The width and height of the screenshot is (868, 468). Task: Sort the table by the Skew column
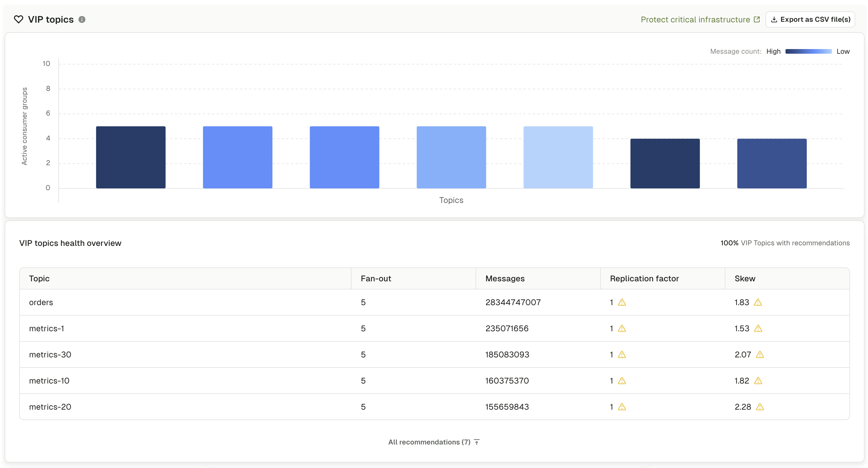[745, 278]
